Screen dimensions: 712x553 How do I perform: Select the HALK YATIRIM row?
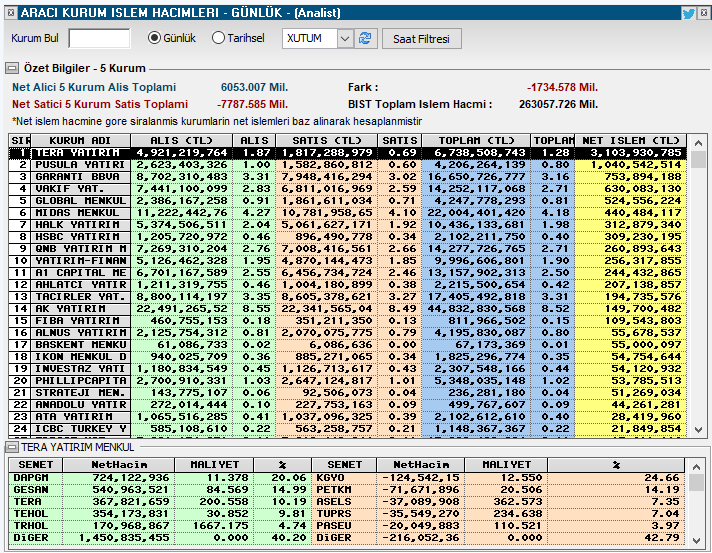[x=347, y=225]
